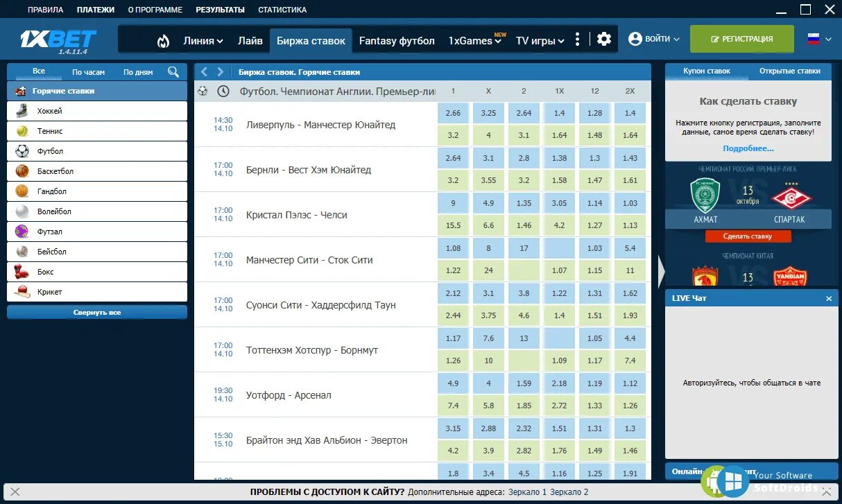Select the Гандбол ball icon
842x504 pixels.
(23, 191)
